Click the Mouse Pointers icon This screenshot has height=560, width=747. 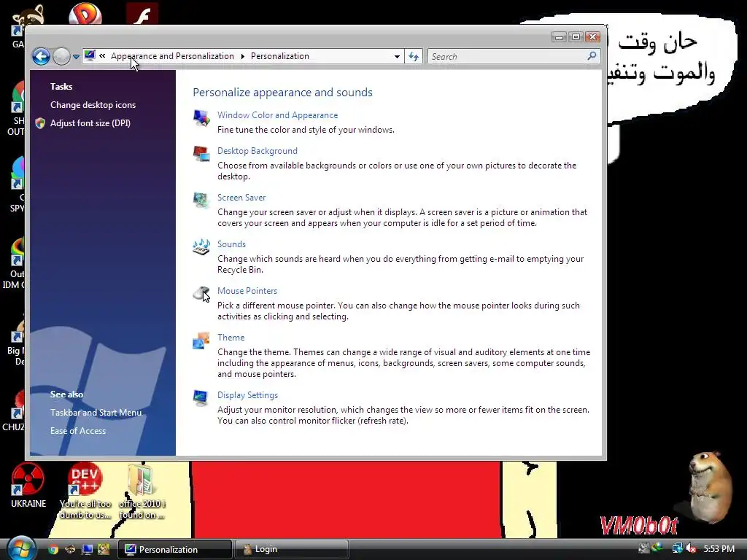(x=201, y=293)
